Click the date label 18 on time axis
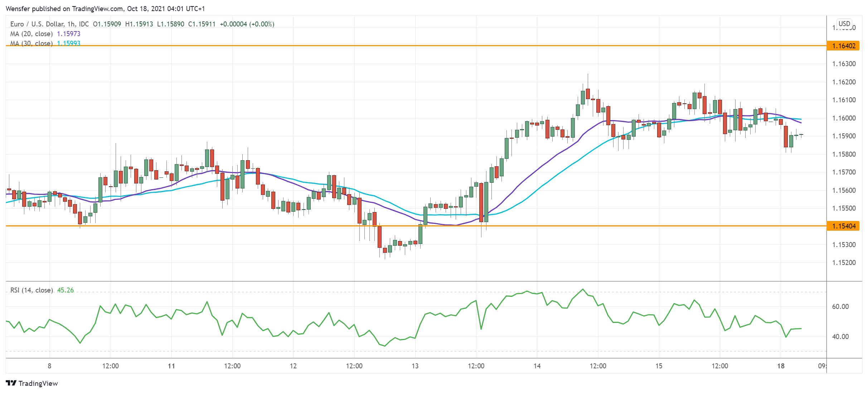 click(781, 366)
